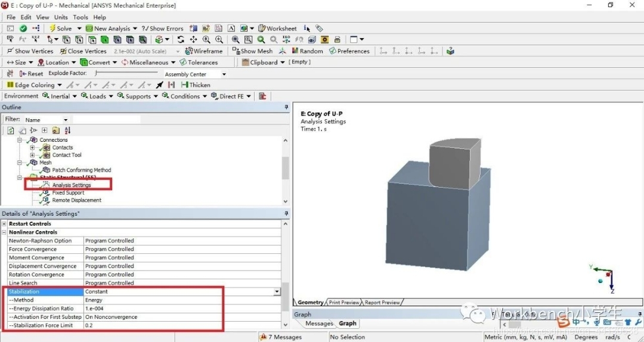Click Sort alphabetically icon in Outline toolbar

(67, 130)
